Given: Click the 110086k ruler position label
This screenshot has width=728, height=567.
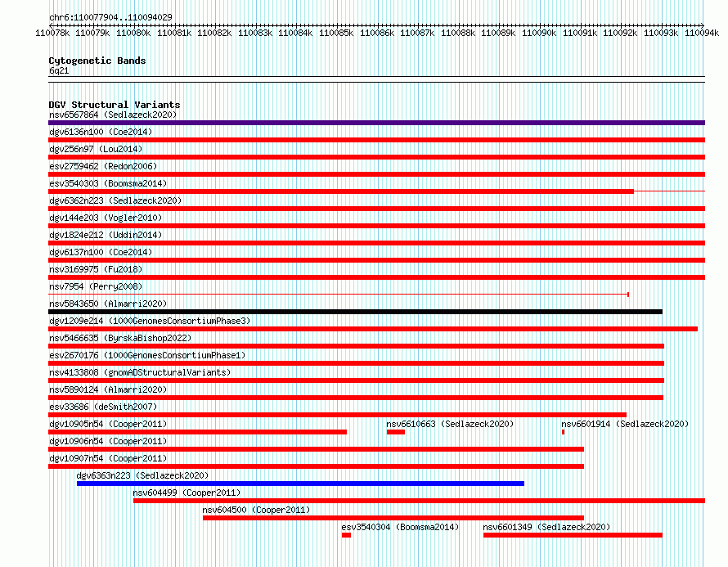Looking at the screenshot, I should pyautogui.click(x=377, y=33).
